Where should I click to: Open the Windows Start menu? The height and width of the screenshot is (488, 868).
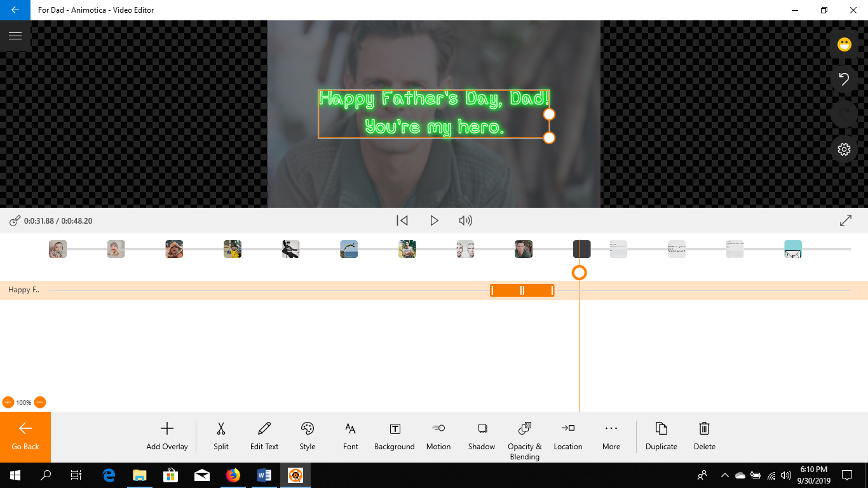(15, 475)
